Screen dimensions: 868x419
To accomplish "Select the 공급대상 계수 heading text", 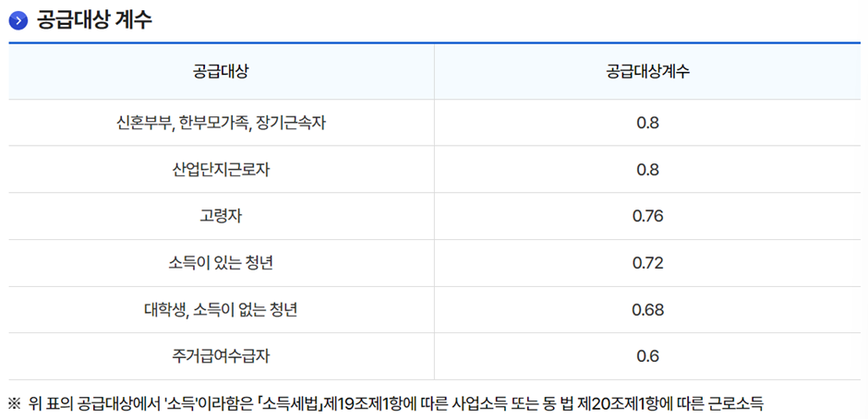I will (94, 21).
